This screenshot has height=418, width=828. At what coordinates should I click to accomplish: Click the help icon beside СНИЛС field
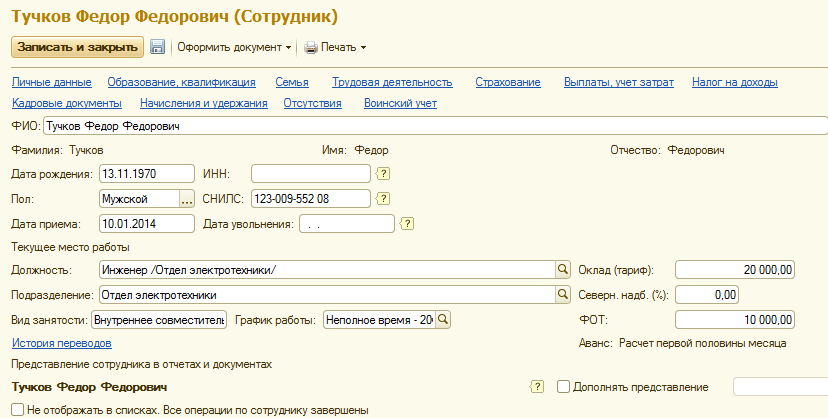tap(383, 198)
